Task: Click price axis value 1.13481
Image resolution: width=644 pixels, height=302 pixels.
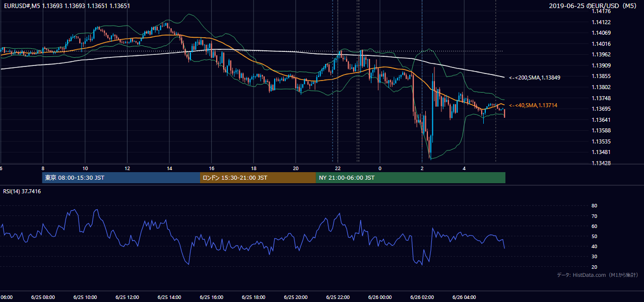Action: tap(601, 152)
